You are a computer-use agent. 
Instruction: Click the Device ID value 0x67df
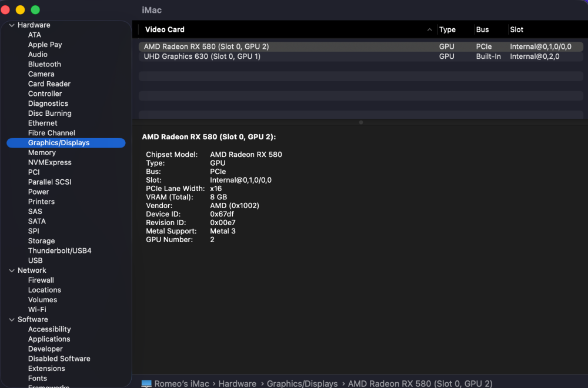click(222, 214)
